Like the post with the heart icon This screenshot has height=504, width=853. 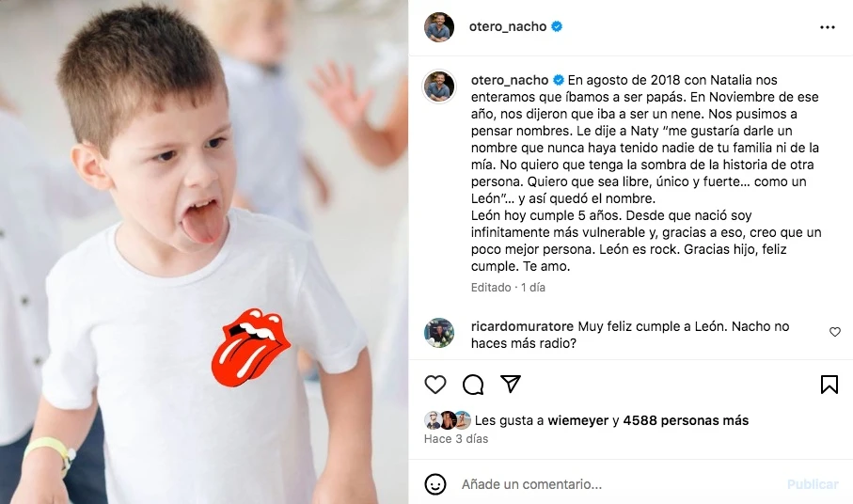pyautogui.click(x=435, y=385)
